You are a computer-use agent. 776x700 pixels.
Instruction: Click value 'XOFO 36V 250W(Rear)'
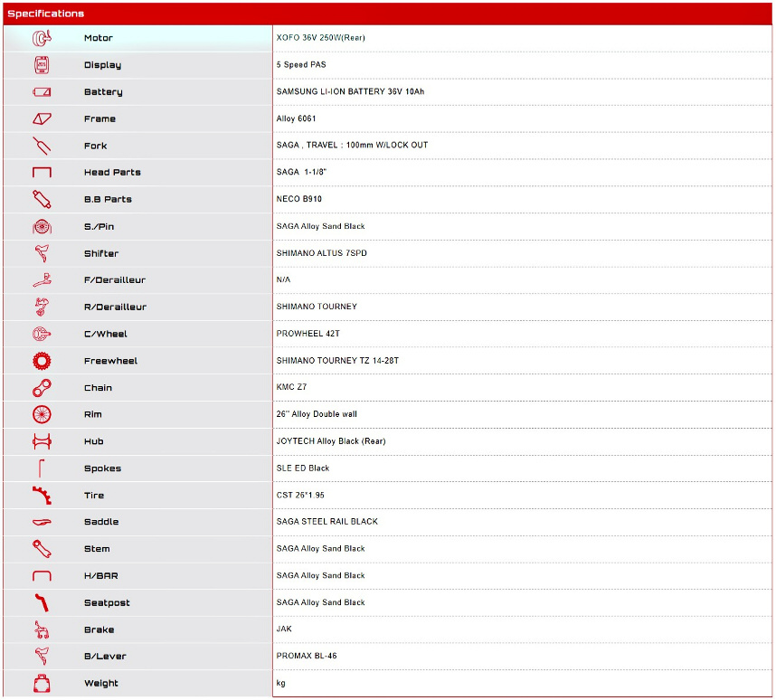click(x=321, y=38)
